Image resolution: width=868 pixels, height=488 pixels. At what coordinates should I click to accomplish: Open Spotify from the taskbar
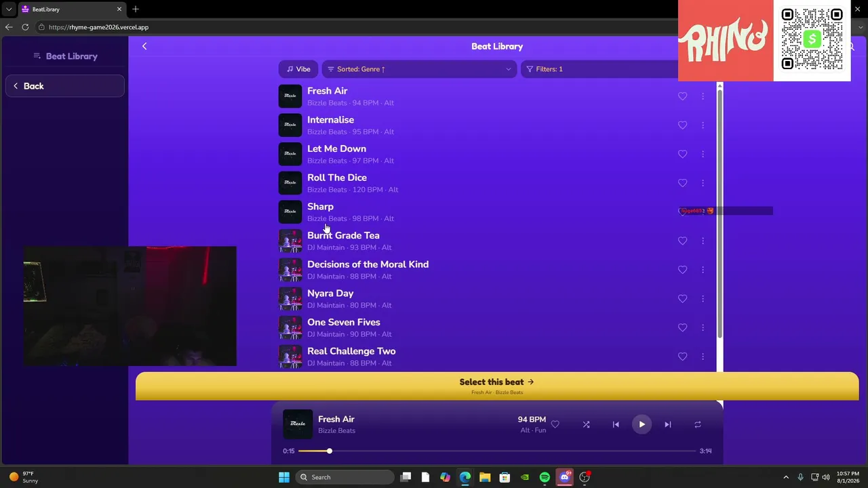pyautogui.click(x=545, y=477)
